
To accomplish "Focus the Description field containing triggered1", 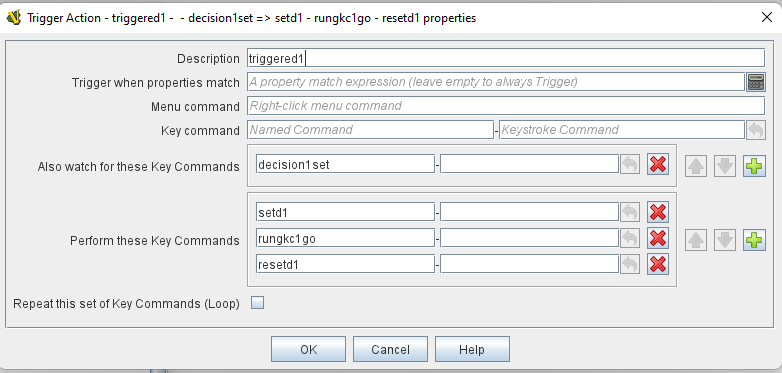I will point(506,58).
